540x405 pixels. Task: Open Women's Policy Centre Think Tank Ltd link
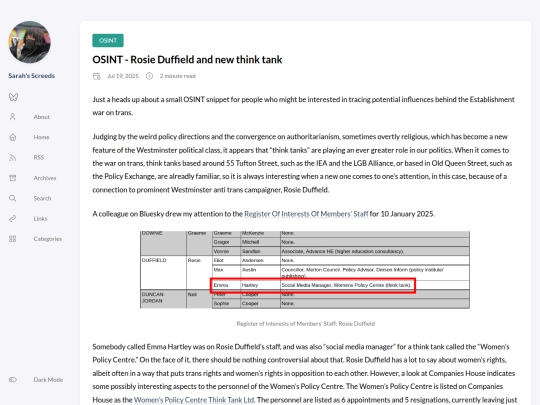coord(194,400)
